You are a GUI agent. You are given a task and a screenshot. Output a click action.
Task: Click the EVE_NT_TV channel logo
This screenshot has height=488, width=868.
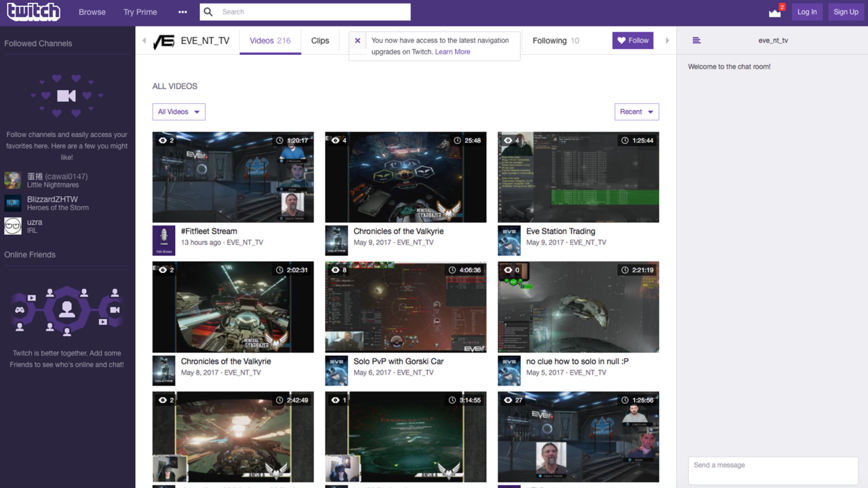[x=163, y=41]
